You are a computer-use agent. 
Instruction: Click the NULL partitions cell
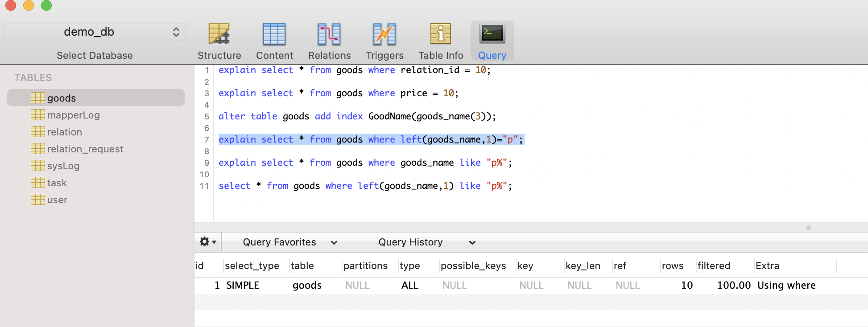tap(357, 285)
